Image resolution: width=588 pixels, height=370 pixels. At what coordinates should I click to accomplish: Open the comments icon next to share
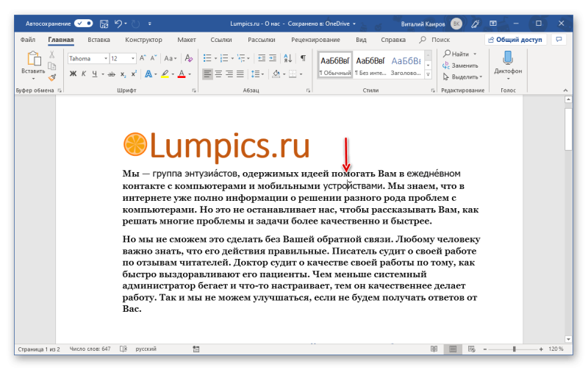pos(559,40)
